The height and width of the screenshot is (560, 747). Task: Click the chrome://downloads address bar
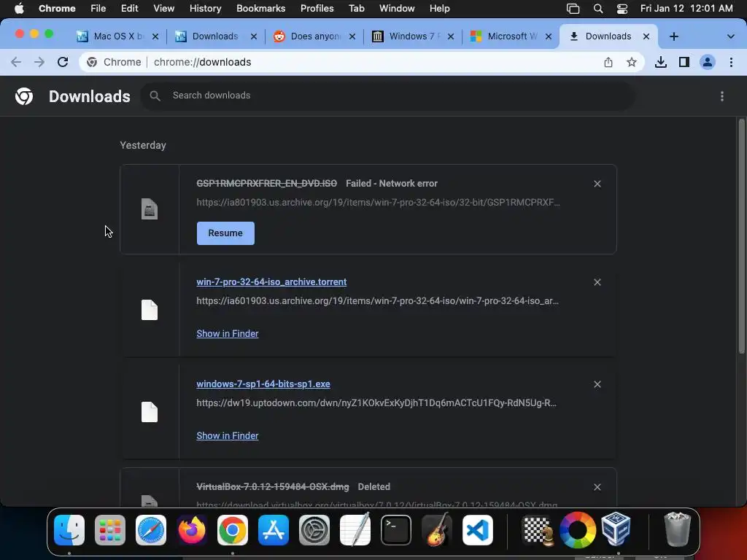click(362, 62)
